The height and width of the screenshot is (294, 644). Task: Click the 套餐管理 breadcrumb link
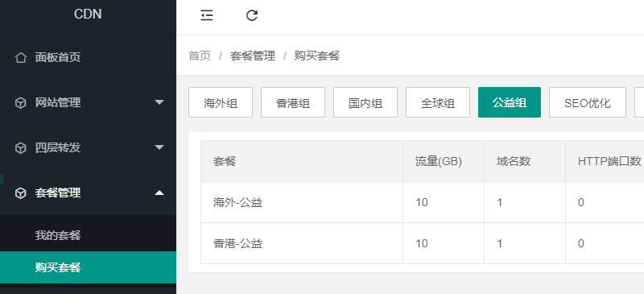tap(253, 56)
